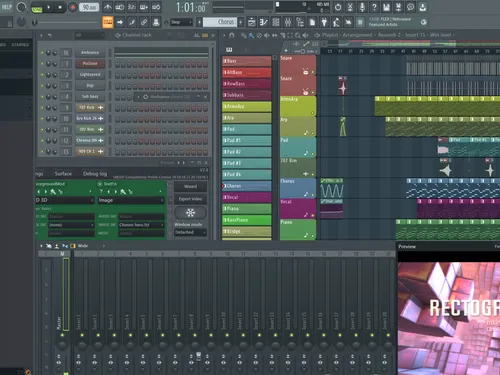
Task: Open the Playlist window menu arrow
Action: (x=224, y=35)
